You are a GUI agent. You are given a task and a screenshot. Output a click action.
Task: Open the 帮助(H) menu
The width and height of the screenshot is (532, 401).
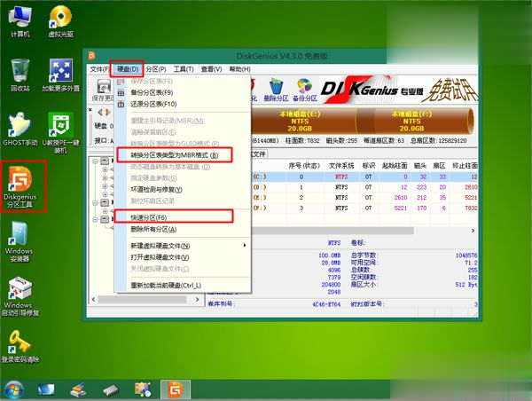pos(240,69)
